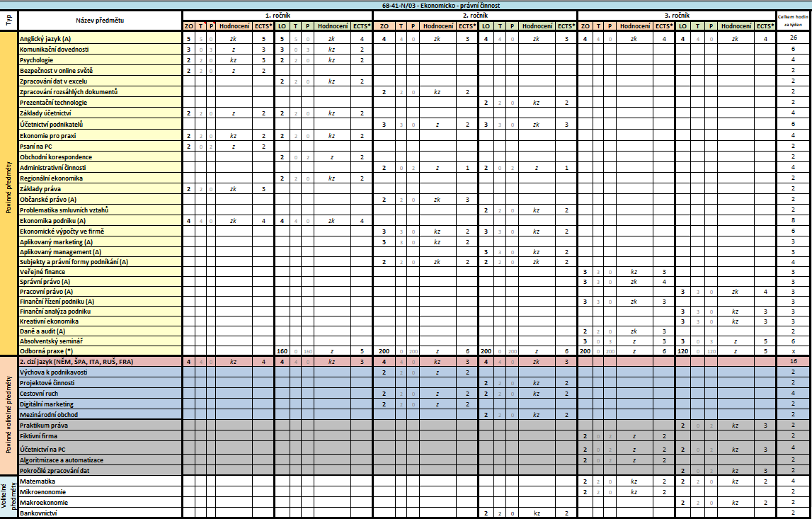Select the Komunikační dovednosti row label
Image resolution: width=812 pixels, height=519 pixels.
click(x=99, y=50)
